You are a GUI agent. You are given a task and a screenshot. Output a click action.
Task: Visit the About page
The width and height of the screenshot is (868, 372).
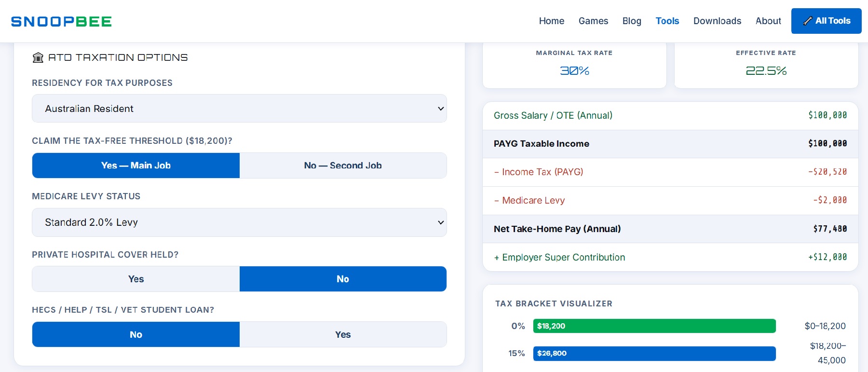(768, 21)
